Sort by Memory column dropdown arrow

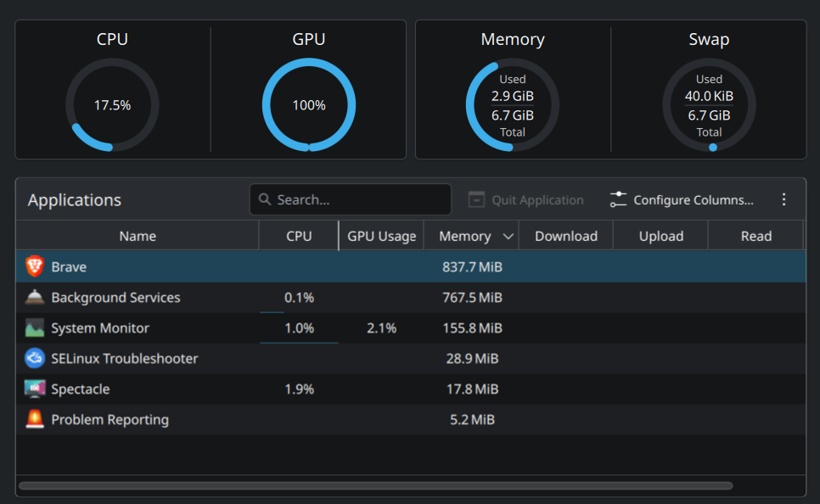508,237
